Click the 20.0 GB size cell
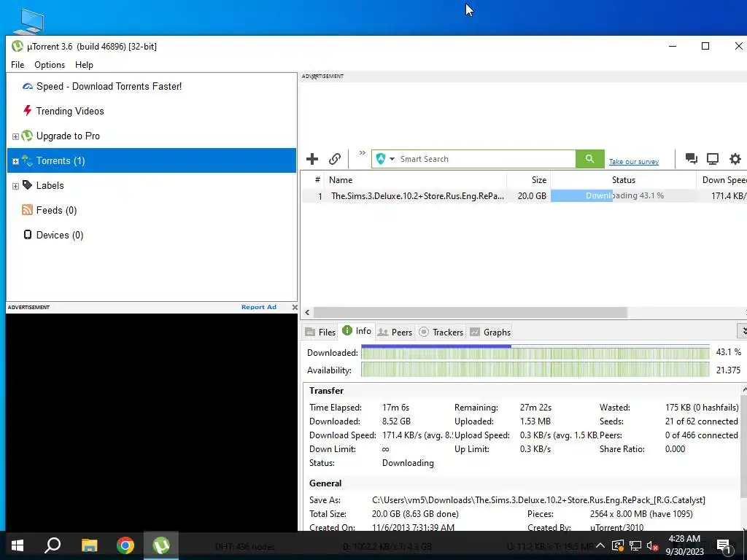Image resolution: width=747 pixels, height=560 pixels. click(x=532, y=195)
